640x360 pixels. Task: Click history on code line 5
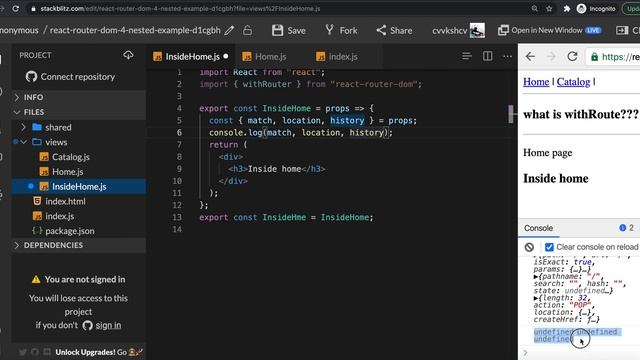[x=347, y=120]
